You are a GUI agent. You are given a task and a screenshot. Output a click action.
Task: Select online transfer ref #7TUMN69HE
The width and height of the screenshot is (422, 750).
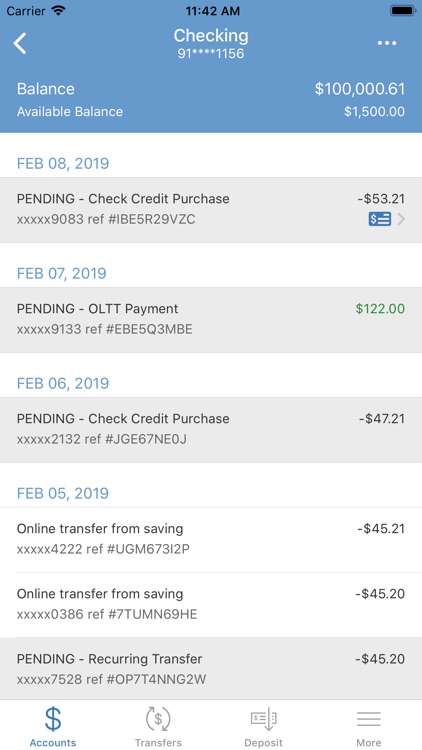click(211, 605)
